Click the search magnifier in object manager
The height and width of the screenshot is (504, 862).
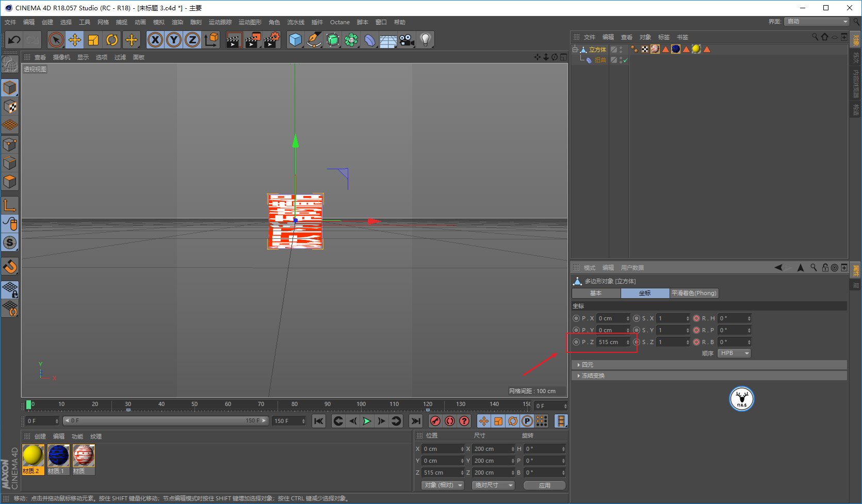815,37
